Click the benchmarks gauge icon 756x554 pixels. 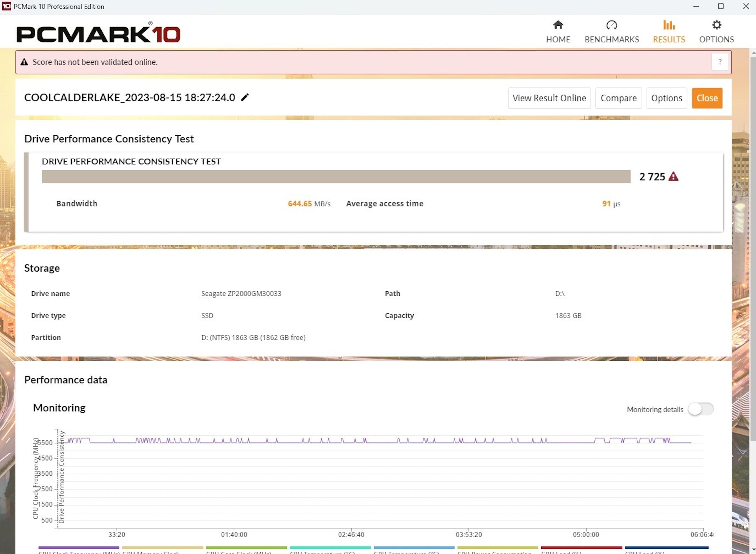[612, 25]
